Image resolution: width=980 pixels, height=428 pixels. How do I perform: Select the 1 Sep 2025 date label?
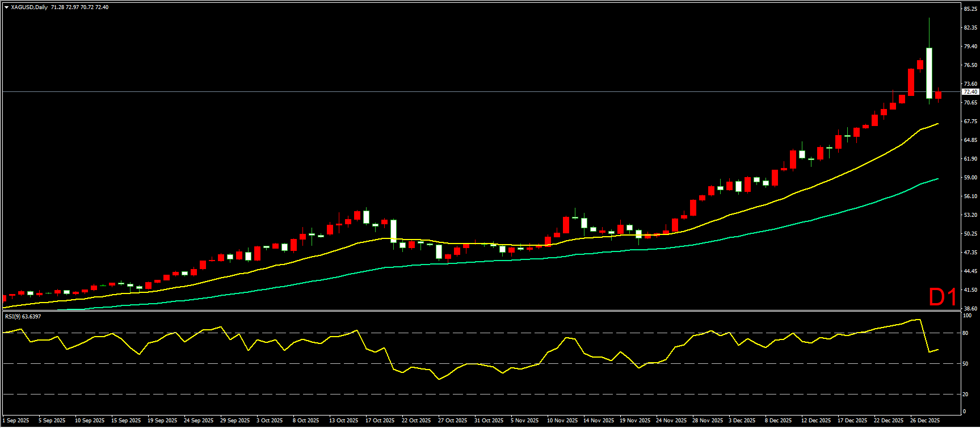16,421
